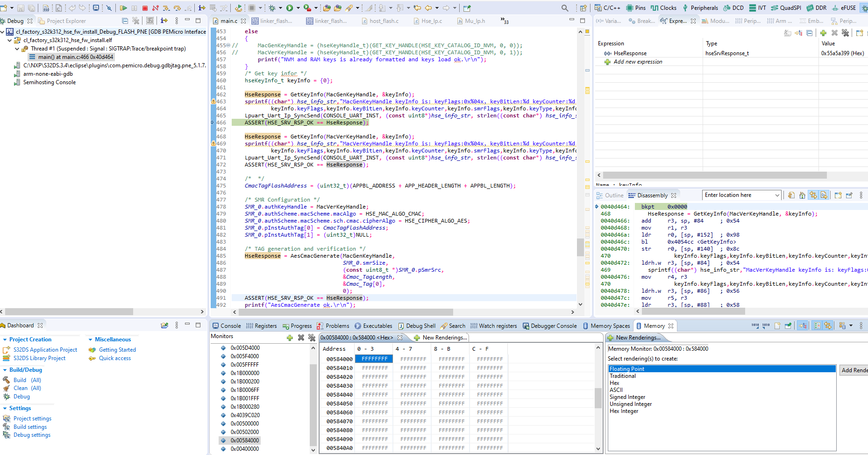This screenshot has height=455, width=868.
Task: Click the Step Over toolbar icon
Action: point(177,8)
